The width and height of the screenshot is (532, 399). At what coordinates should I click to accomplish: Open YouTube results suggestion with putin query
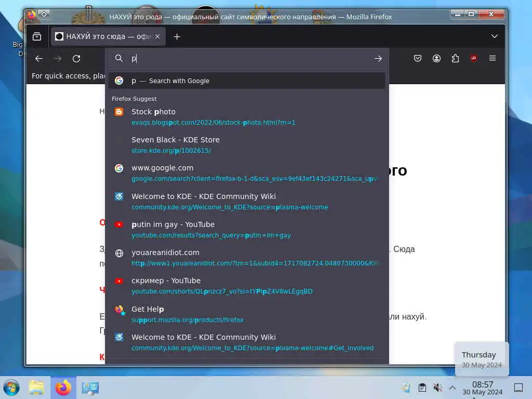[247, 230]
